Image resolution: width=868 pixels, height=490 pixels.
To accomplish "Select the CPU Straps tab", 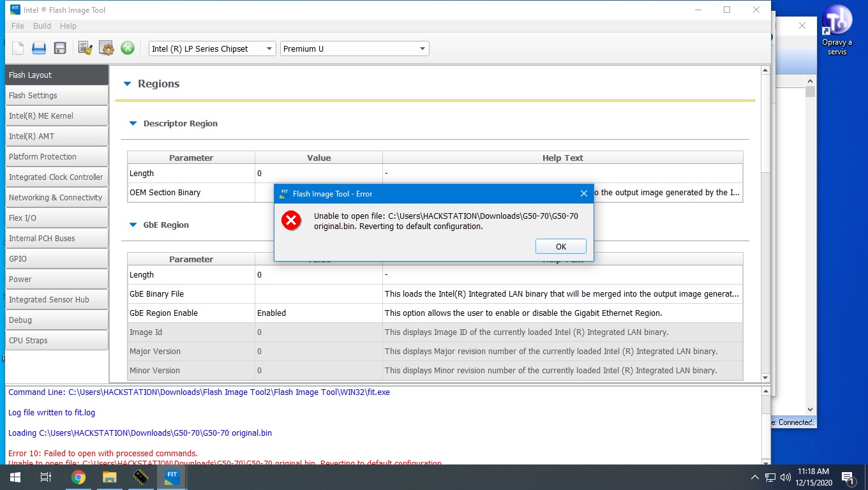I will (x=56, y=341).
